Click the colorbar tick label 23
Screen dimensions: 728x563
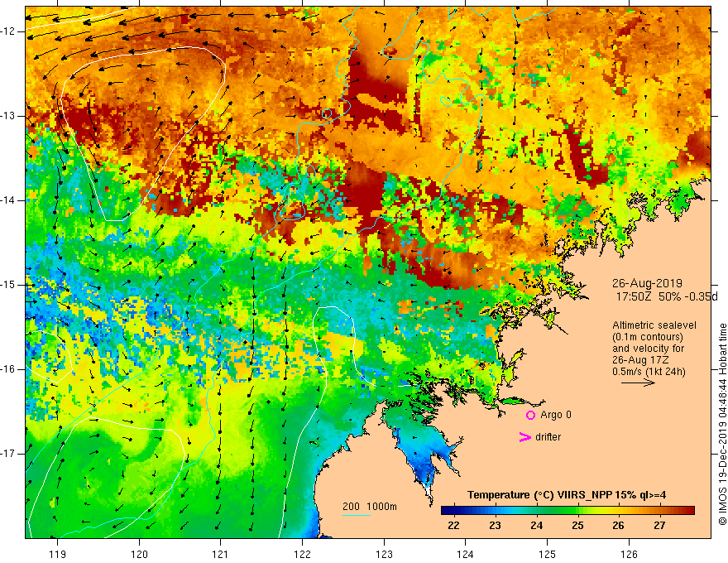(495, 526)
